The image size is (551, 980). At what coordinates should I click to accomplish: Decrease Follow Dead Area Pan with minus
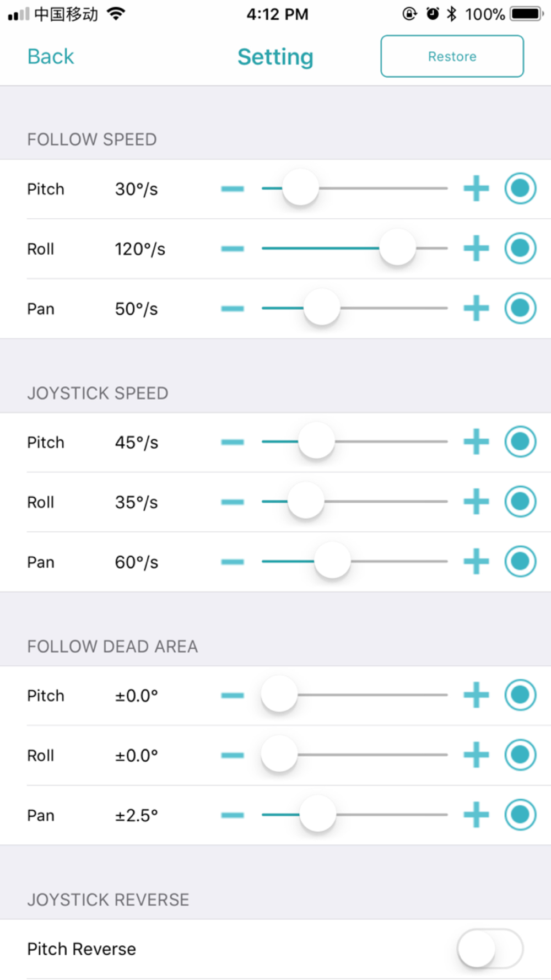pyautogui.click(x=233, y=815)
